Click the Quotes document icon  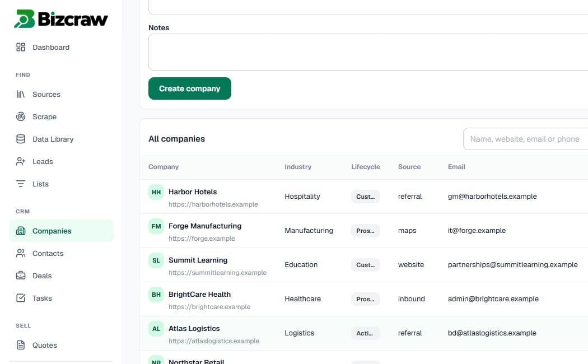coord(21,345)
